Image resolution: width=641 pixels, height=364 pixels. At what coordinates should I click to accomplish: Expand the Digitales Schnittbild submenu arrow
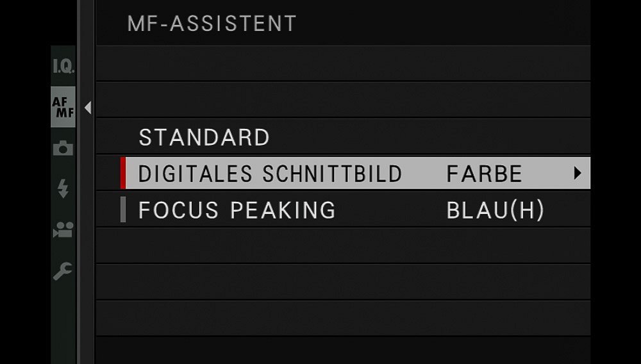tap(578, 173)
